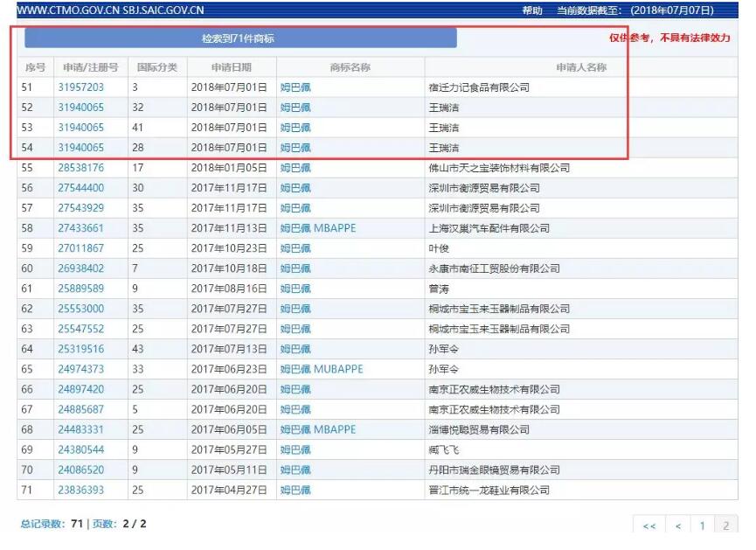The width and height of the screenshot is (756, 550).
Task: Open registration number 24380544
Action: point(81,449)
